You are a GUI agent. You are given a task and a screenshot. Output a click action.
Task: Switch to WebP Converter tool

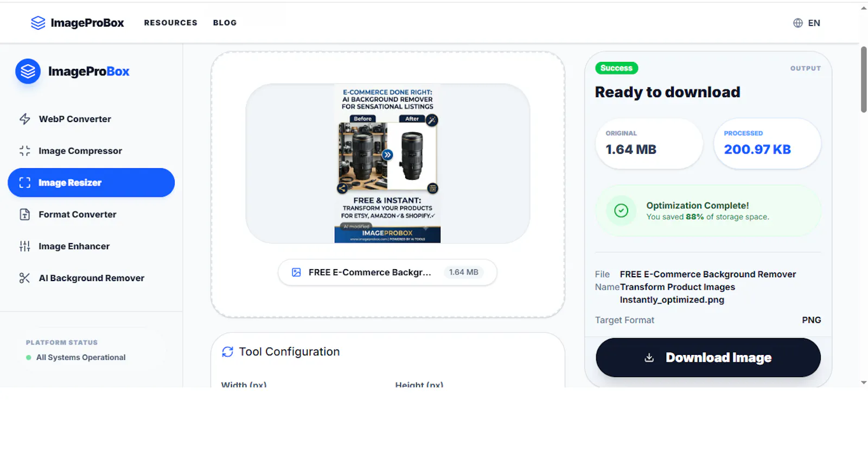(91, 119)
